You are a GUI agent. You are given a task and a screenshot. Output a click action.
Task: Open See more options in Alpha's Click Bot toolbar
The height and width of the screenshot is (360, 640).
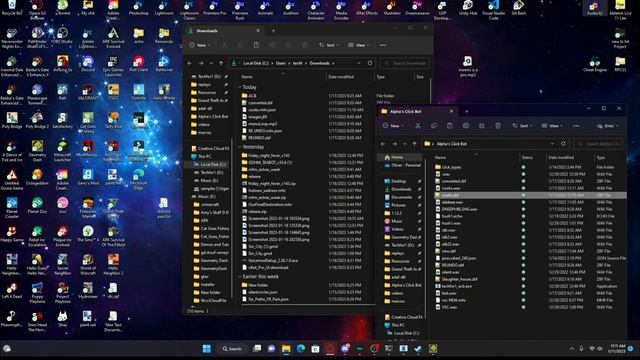576,126
